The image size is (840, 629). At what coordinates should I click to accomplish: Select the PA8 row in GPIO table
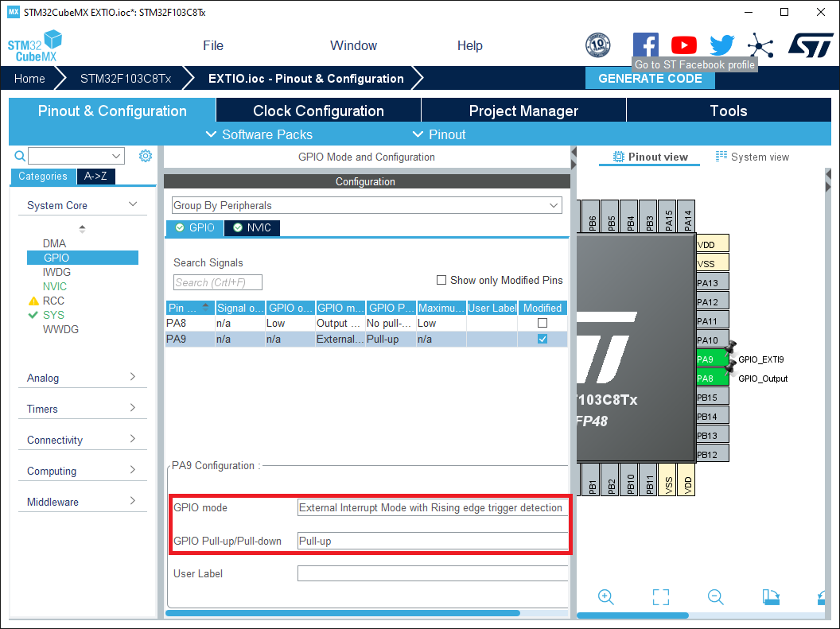tap(367, 323)
